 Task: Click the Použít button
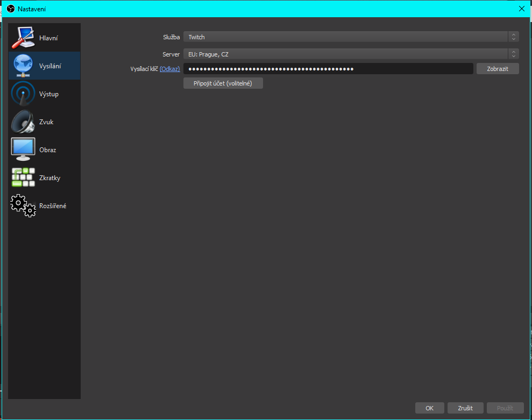505,408
